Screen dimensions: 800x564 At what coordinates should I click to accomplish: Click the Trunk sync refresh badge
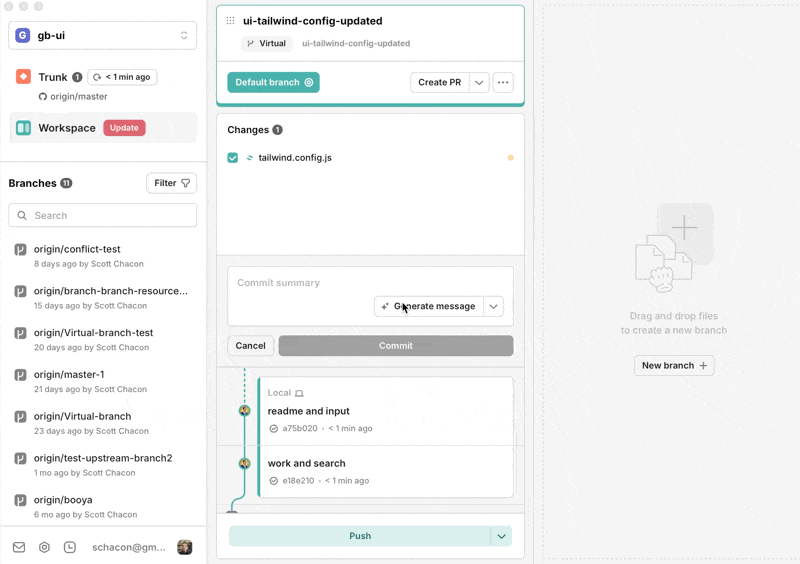click(x=122, y=77)
